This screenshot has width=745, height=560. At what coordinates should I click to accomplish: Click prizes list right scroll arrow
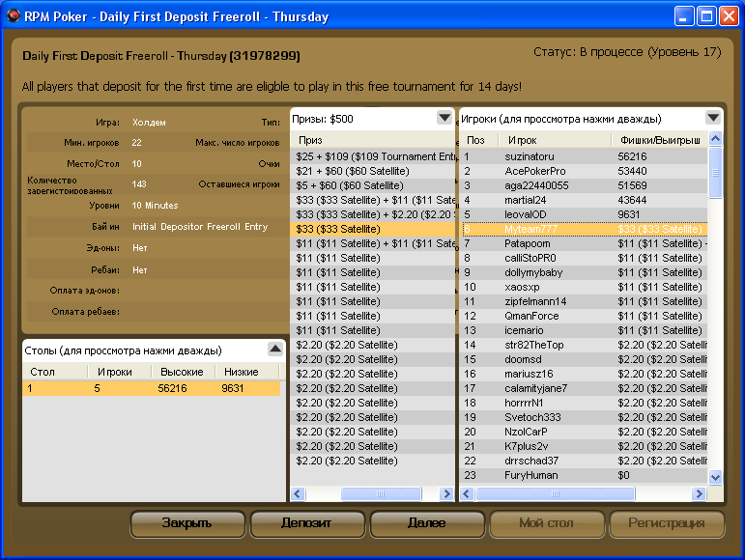(446, 493)
